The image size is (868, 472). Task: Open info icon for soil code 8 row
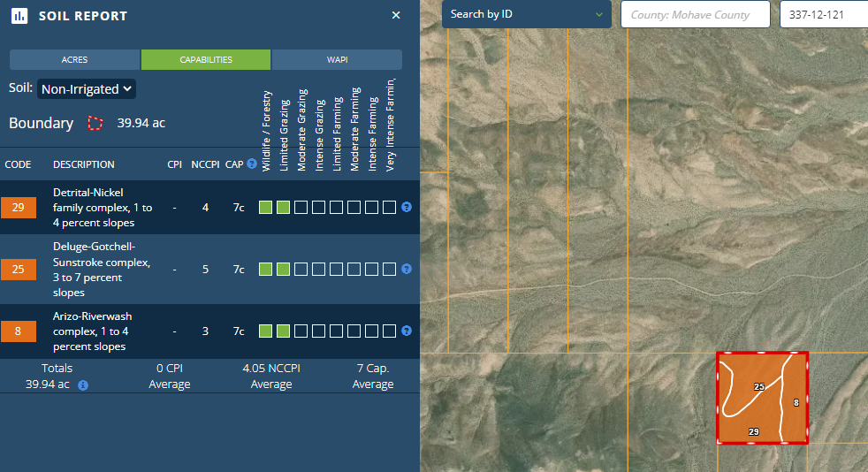407,331
